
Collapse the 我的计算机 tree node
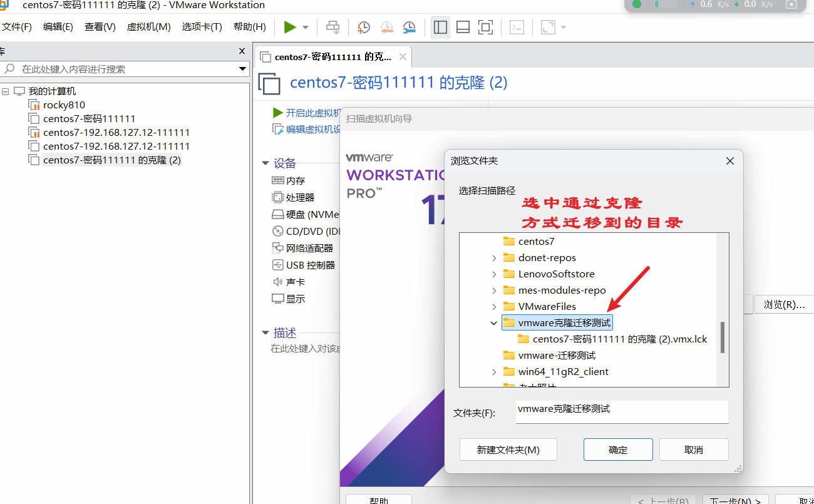pos(5,91)
